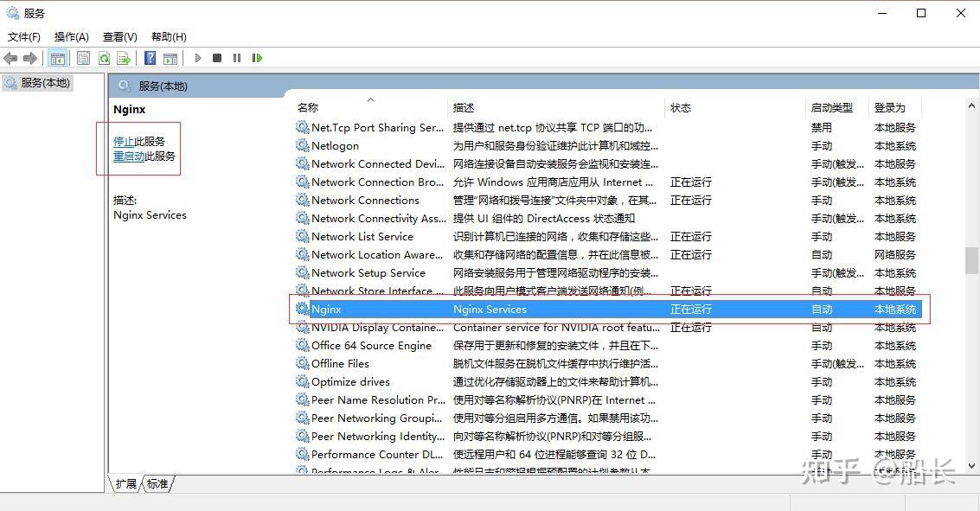Stop the service with the stop icon
The width and height of the screenshot is (980, 511).
click(217, 58)
